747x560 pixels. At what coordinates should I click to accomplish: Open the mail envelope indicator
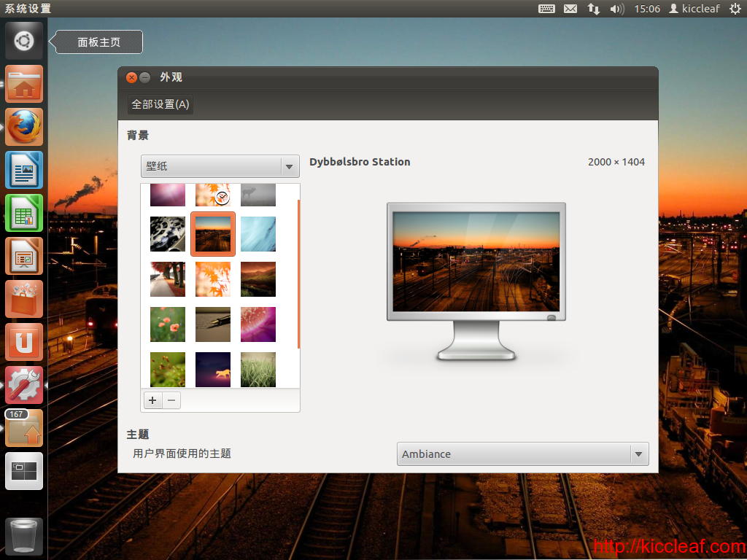point(570,9)
